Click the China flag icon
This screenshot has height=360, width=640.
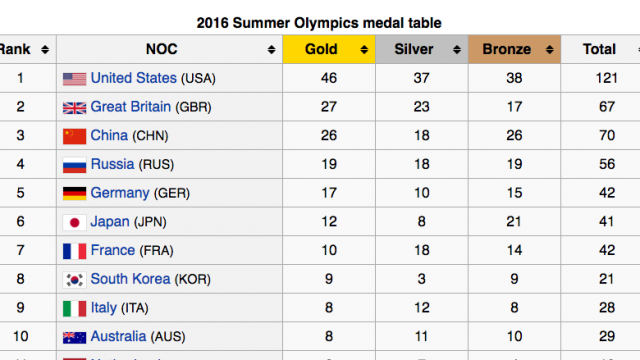pyautogui.click(x=74, y=136)
